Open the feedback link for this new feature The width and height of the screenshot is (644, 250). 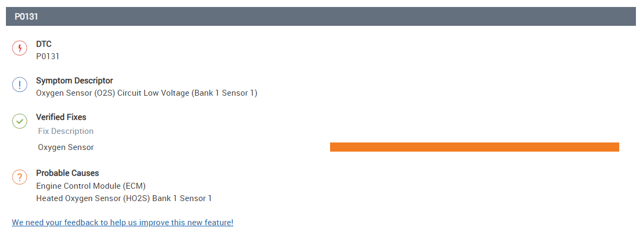[x=122, y=223]
